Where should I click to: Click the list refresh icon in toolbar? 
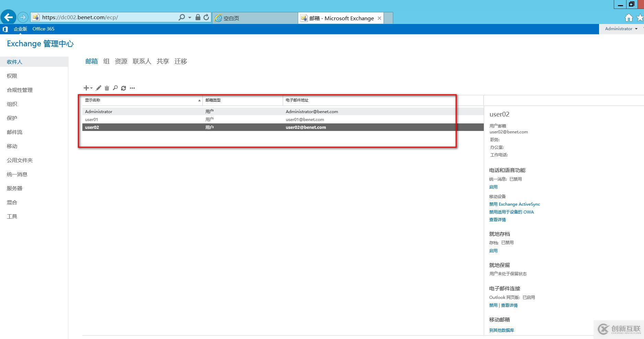tap(124, 88)
